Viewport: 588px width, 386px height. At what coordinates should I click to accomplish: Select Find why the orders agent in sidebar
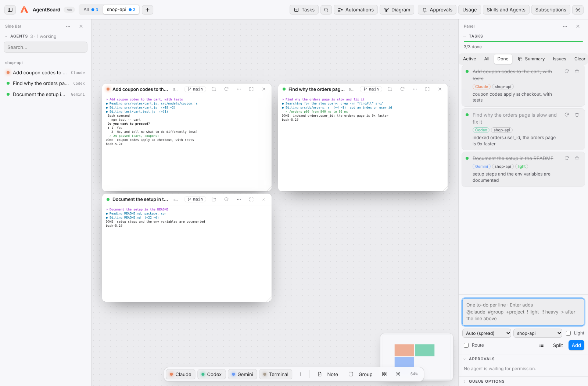[x=46, y=84]
